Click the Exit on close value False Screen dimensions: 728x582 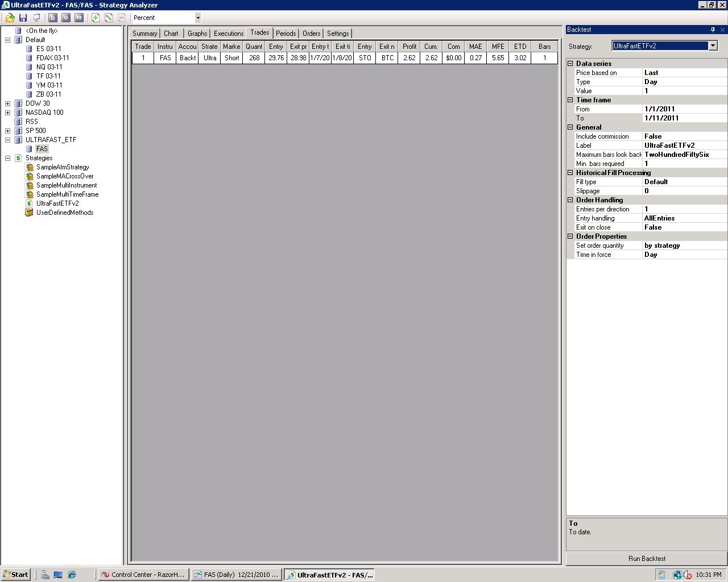pos(685,227)
